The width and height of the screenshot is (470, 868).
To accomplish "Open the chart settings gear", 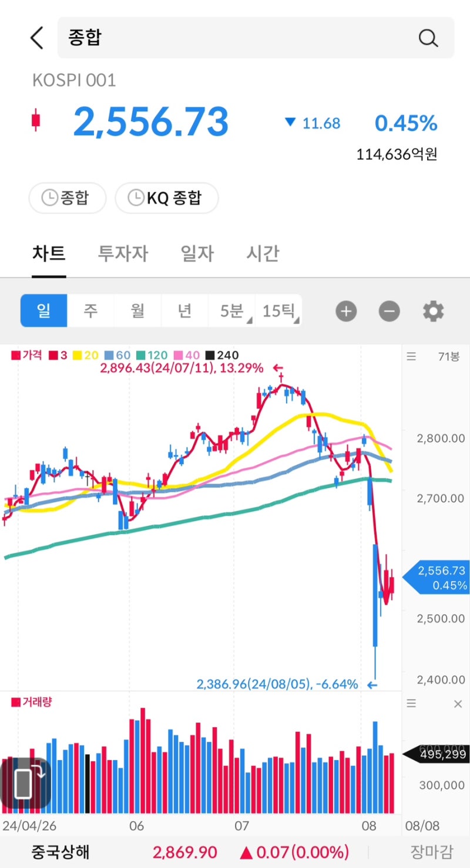I will (x=433, y=311).
